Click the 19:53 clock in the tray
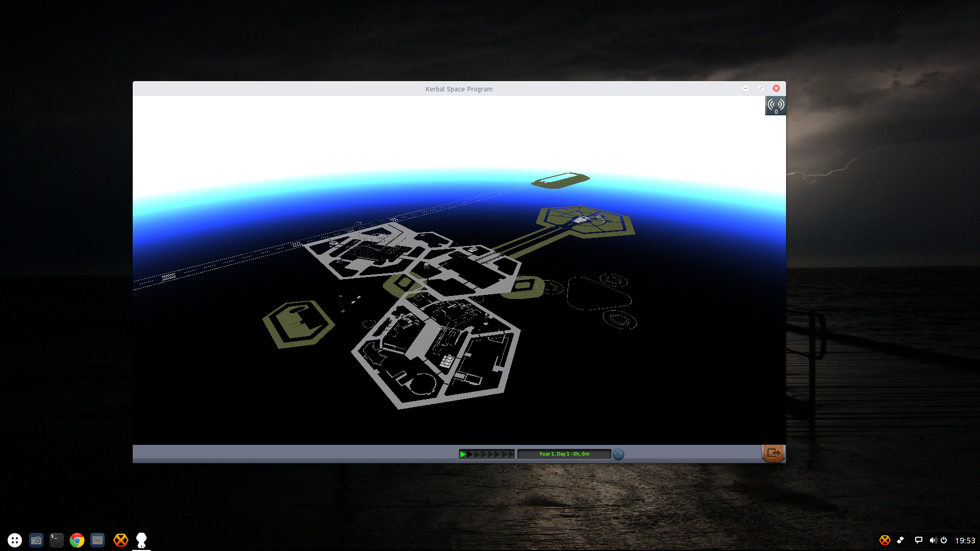This screenshot has height=551, width=980. coord(965,540)
